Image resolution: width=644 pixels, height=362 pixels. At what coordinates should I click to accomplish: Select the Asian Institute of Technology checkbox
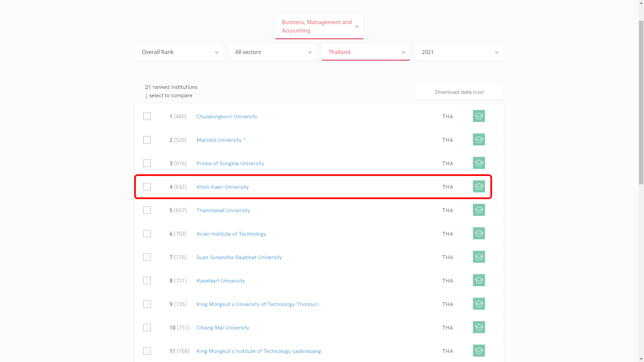(x=147, y=234)
